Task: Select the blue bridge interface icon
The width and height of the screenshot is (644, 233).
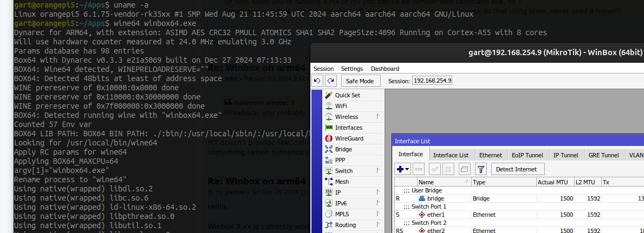Action: 422,198
